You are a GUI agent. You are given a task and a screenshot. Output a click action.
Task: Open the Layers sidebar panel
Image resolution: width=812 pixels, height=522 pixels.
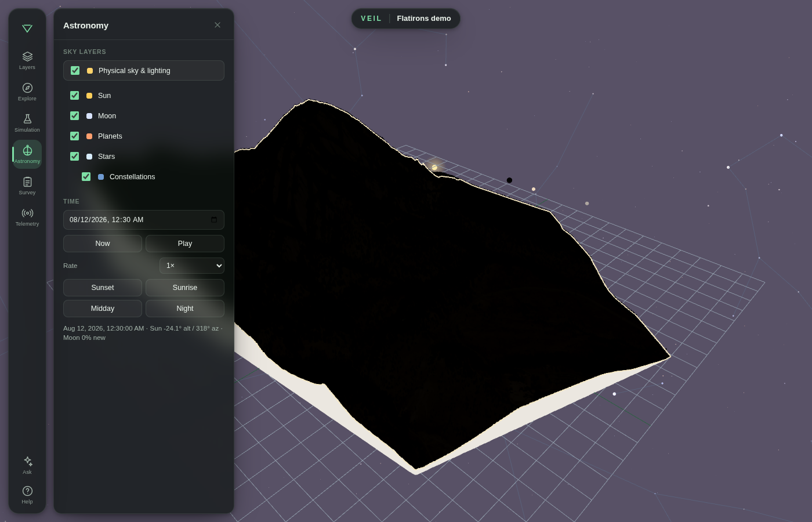27,60
